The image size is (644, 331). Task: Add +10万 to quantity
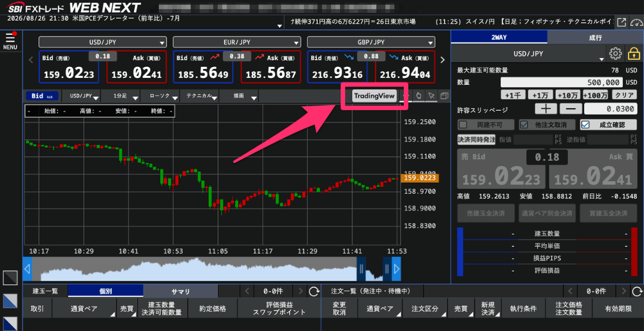click(x=567, y=95)
